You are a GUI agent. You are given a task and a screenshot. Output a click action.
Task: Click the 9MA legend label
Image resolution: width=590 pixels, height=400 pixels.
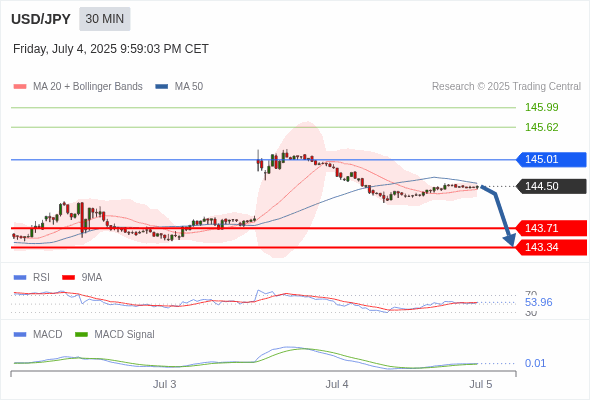point(91,278)
